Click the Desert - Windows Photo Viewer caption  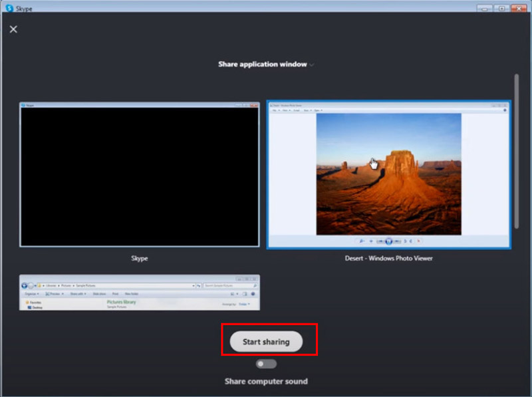(x=389, y=258)
